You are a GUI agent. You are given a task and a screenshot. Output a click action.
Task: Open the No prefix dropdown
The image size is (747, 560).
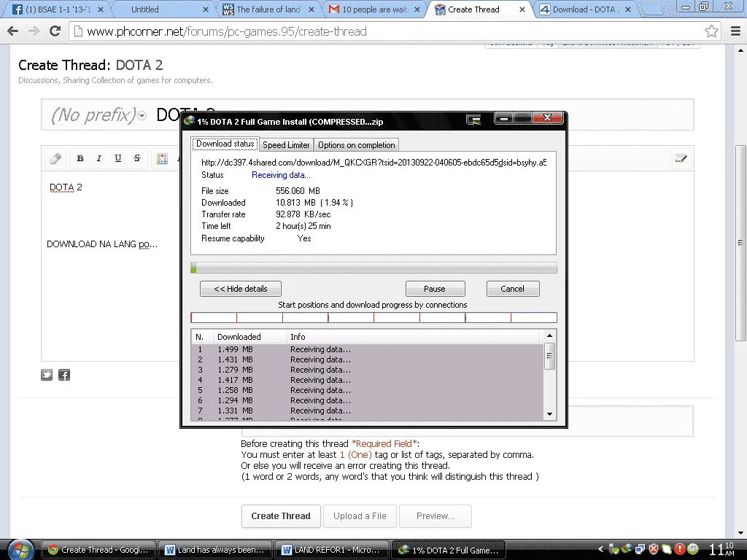pos(98,114)
